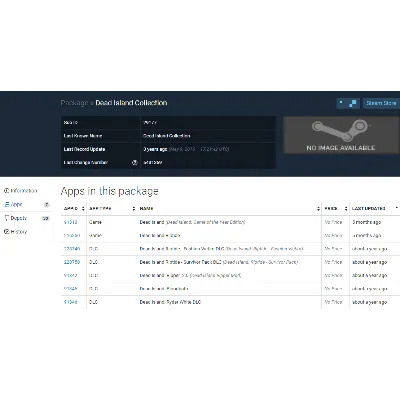Open the History sidebar tab
The image size is (400, 400).
coord(15,232)
